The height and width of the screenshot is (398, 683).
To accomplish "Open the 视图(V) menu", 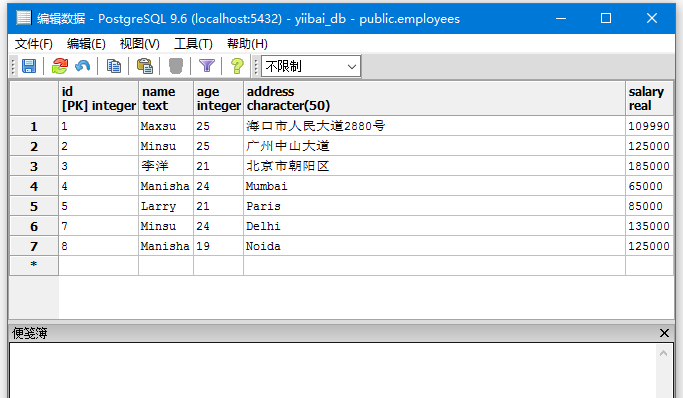I will pyautogui.click(x=139, y=44).
